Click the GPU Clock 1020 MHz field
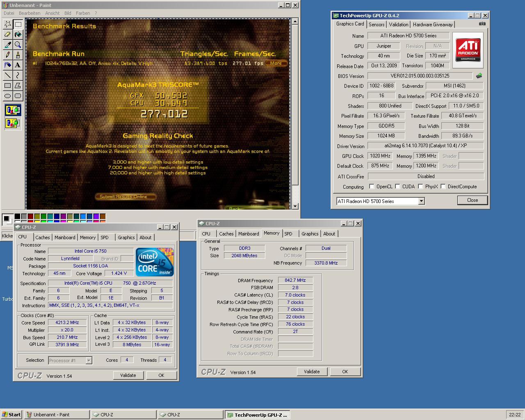This screenshot has height=420, width=525. (x=380, y=156)
